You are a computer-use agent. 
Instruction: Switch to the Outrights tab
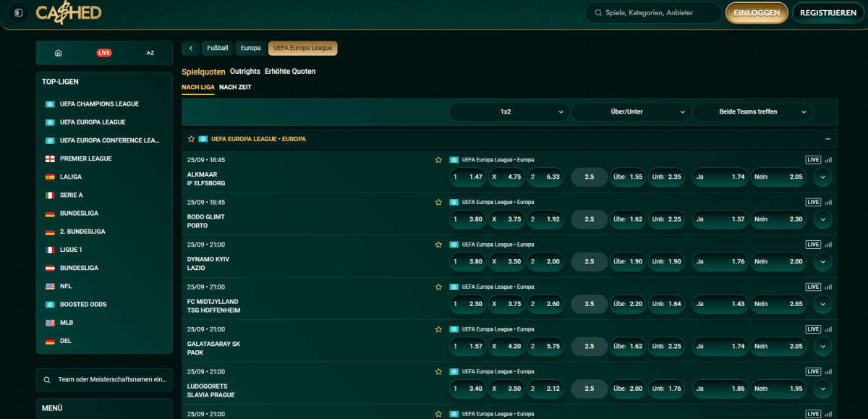click(244, 72)
